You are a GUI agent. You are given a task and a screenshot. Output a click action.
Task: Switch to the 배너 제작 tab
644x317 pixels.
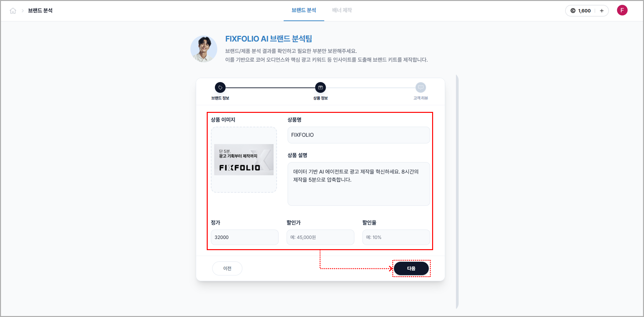click(342, 10)
